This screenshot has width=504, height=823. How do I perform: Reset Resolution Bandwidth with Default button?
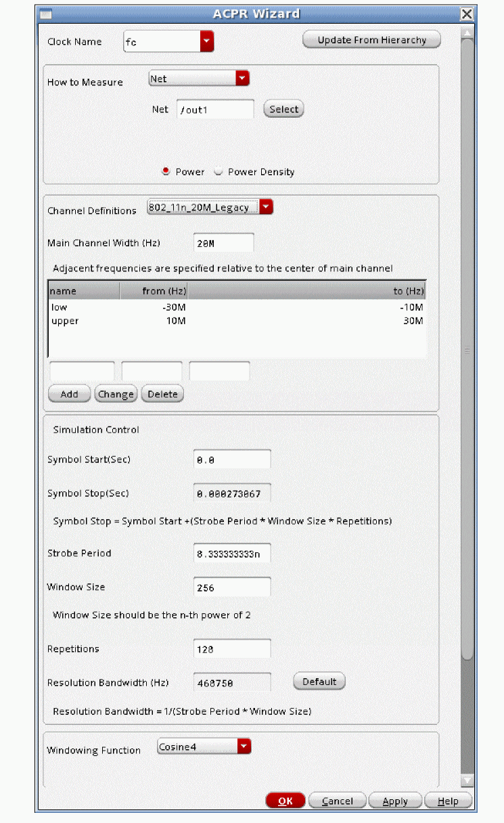[319, 682]
